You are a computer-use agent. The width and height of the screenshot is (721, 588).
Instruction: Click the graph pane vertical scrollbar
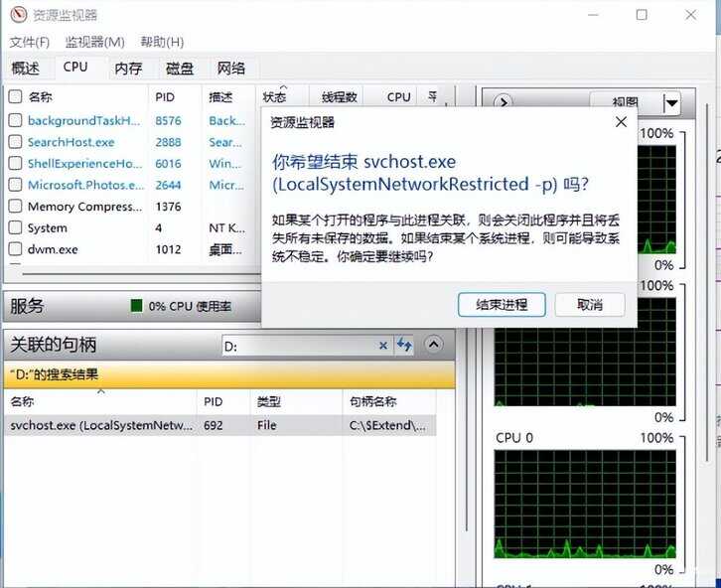708,283
